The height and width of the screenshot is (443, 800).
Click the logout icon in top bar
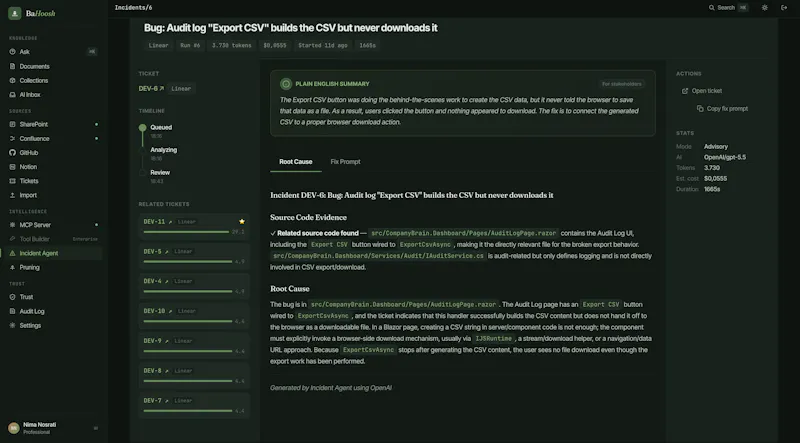(x=784, y=8)
